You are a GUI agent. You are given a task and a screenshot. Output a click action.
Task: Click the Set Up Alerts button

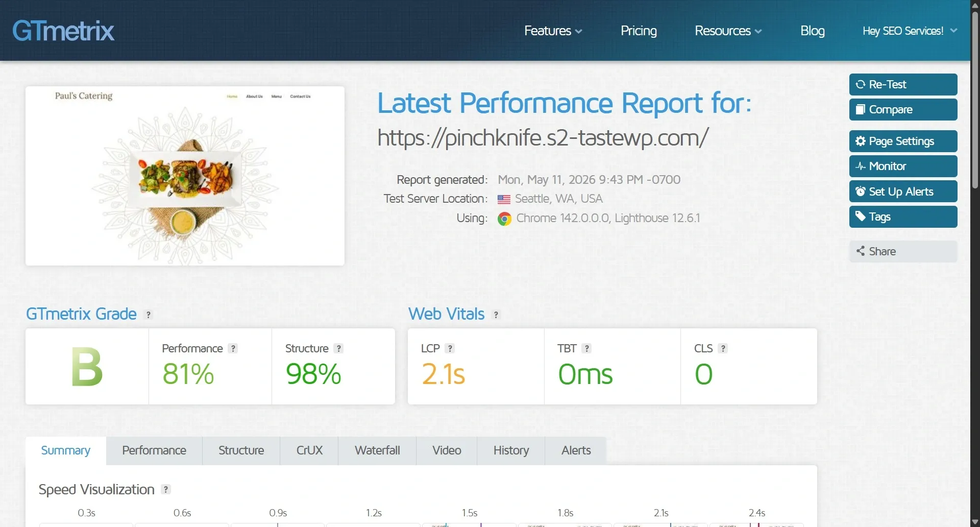[x=903, y=191]
